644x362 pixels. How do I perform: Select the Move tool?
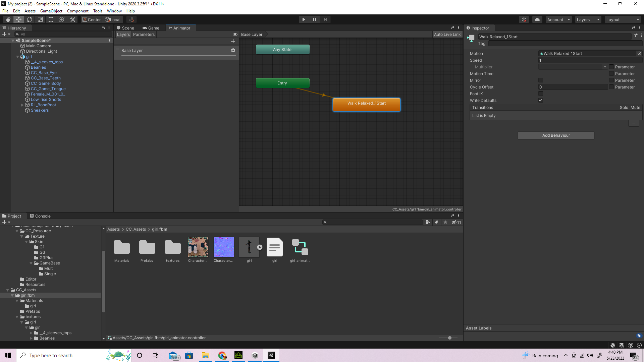(19, 19)
